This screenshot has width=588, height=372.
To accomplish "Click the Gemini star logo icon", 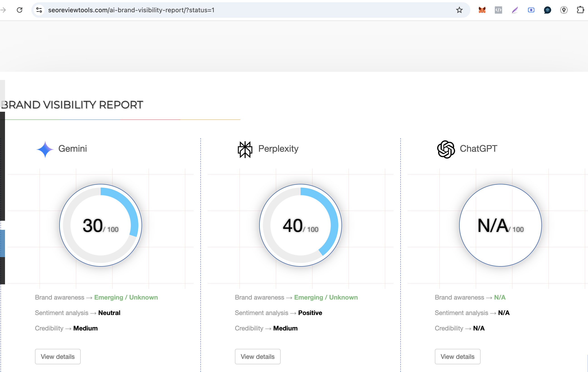I will pos(45,149).
